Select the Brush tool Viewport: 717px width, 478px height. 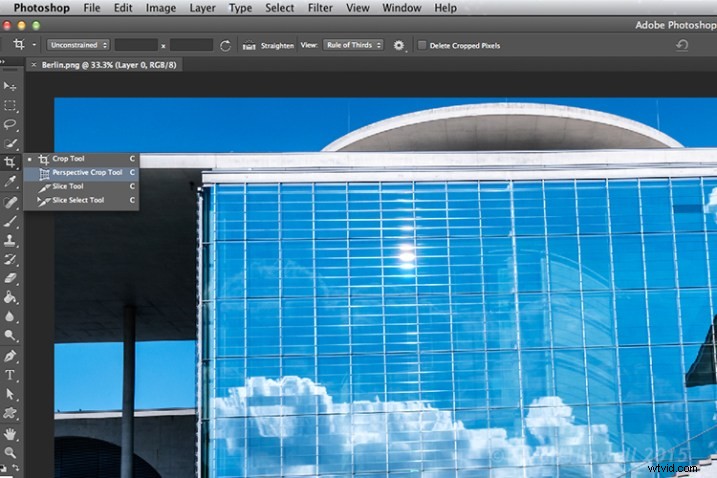[x=10, y=221]
